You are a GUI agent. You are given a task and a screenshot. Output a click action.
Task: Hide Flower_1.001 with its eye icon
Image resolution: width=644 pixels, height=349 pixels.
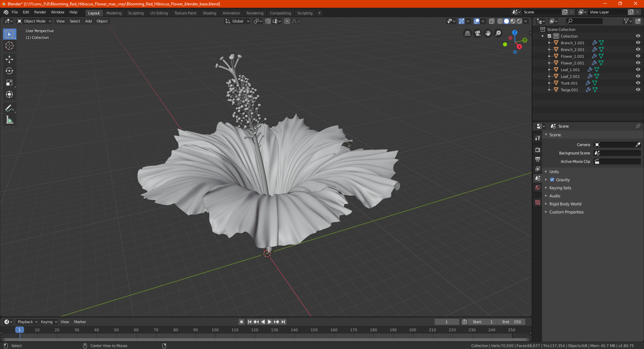(x=638, y=56)
